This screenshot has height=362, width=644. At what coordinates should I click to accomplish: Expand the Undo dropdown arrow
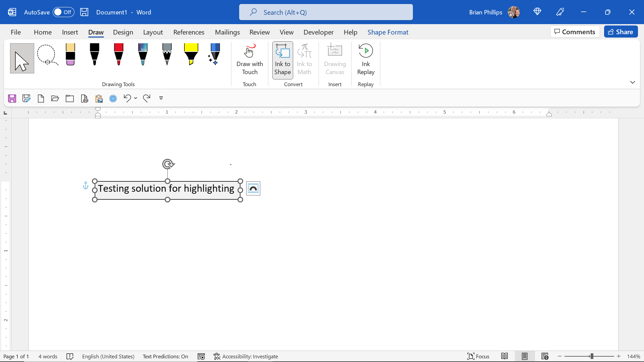pos(135,98)
